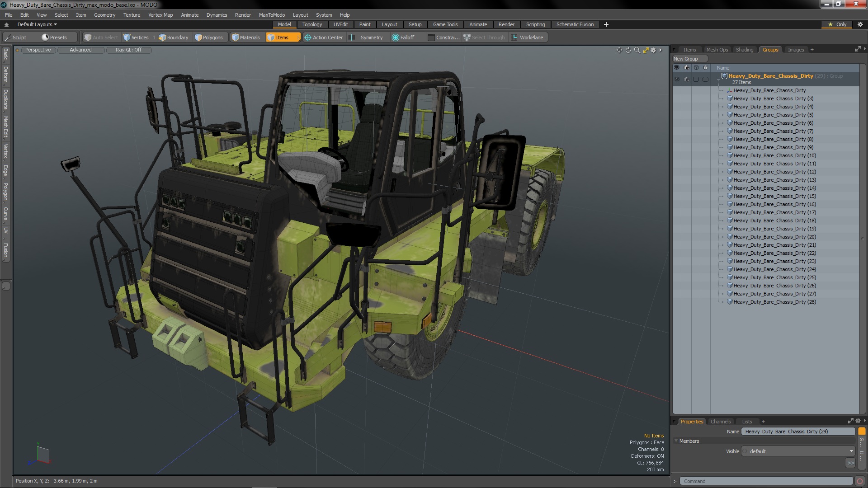
Task: Open viewport settings gear icon
Action: coord(653,50)
